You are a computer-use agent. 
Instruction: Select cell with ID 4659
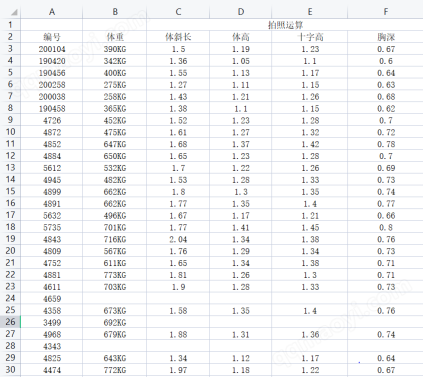(x=52, y=299)
